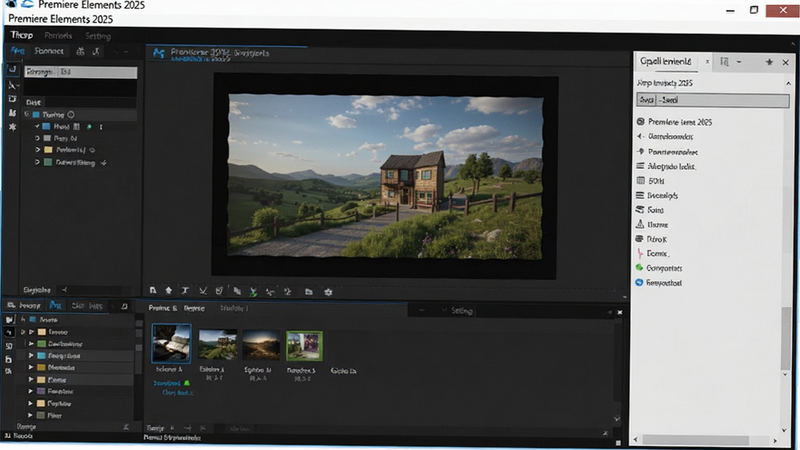Close the media panel with its X button
Viewport: 800px width, 450px height.
tap(620, 312)
